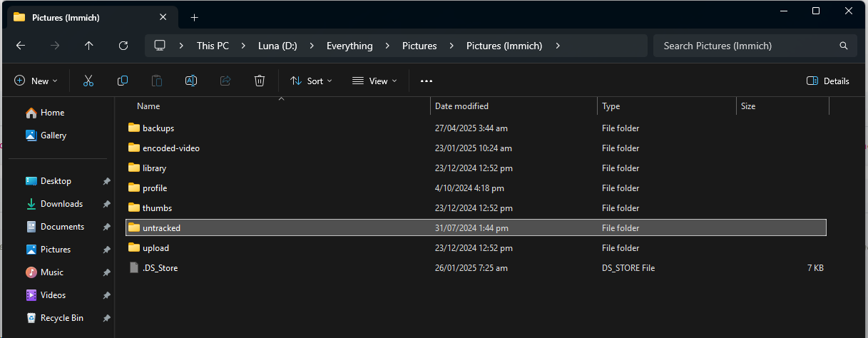Select the Gallery sidebar item
Screen dimensions: 868x338
pyautogui.click(x=53, y=135)
